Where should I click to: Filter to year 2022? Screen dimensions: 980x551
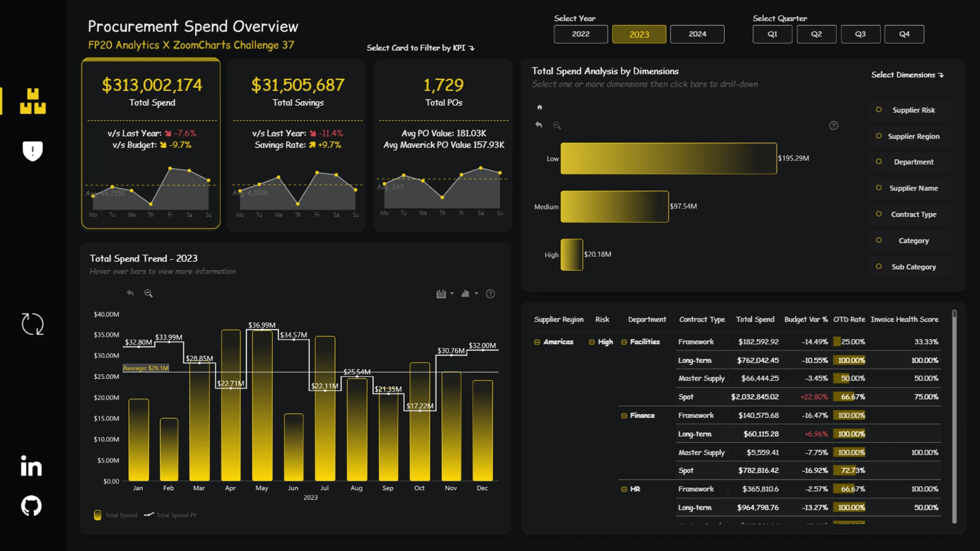(581, 34)
